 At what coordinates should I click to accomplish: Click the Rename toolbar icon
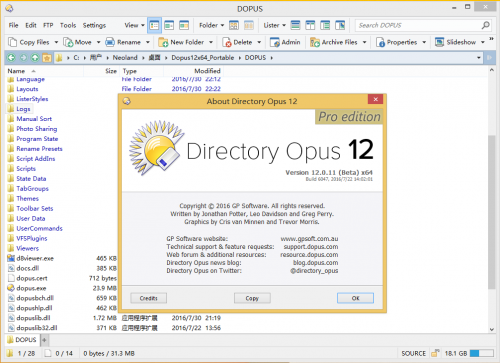(x=110, y=42)
